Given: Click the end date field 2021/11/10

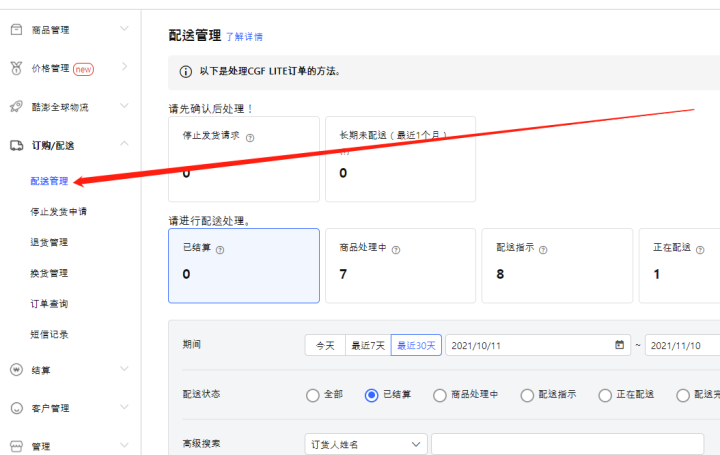Looking at the screenshot, I should [x=683, y=345].
